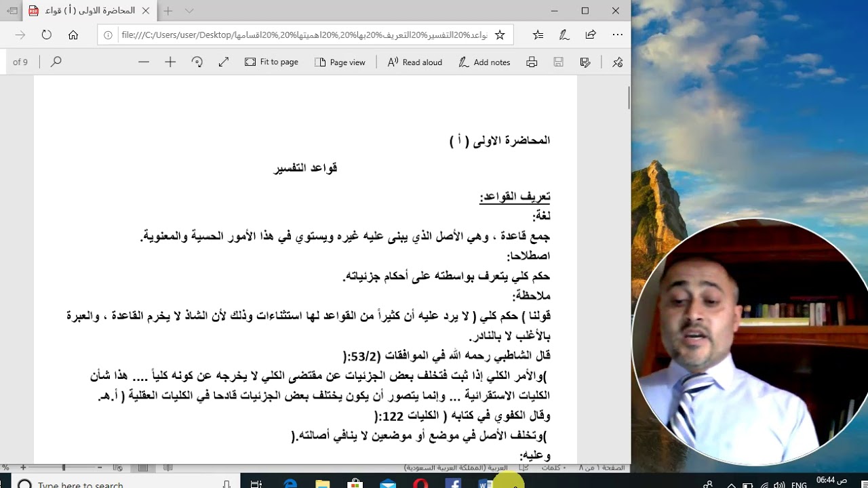Click Fit to page

(x=271, y=62)
